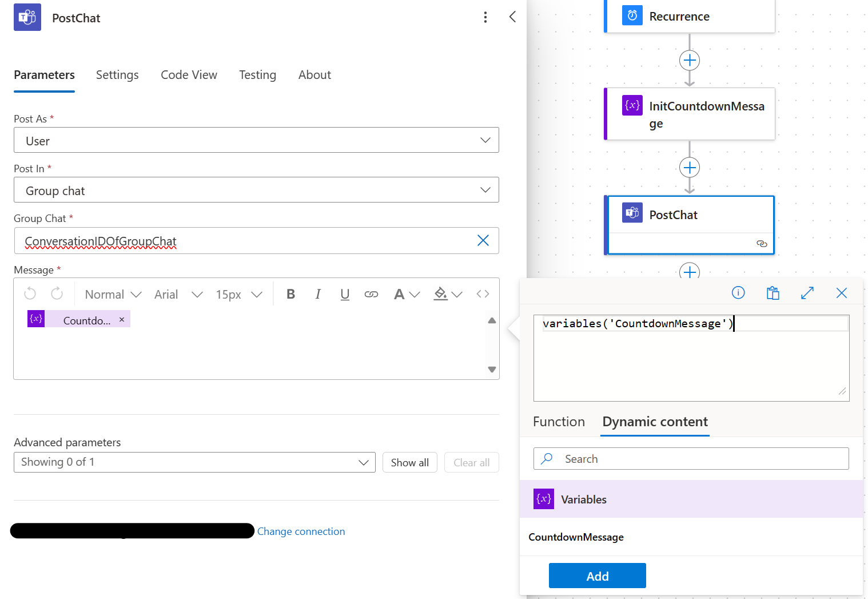Open the highlight color picker
Image resolution: width=868 pixels, height=599 pixels.
pos(448,294)
